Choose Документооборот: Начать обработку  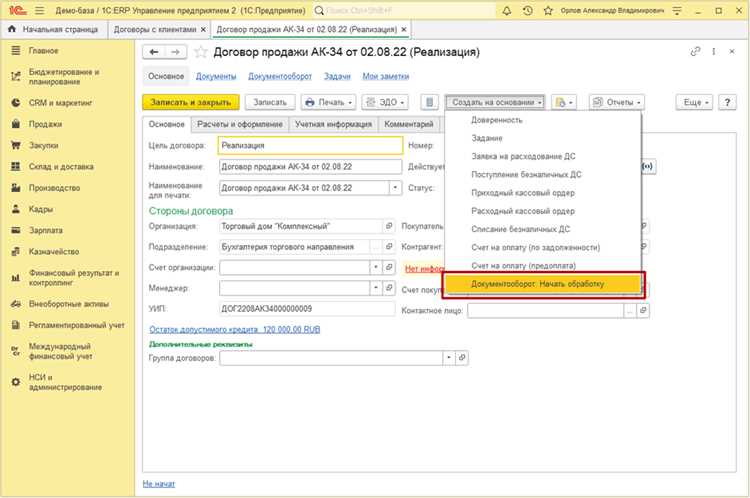544,284
